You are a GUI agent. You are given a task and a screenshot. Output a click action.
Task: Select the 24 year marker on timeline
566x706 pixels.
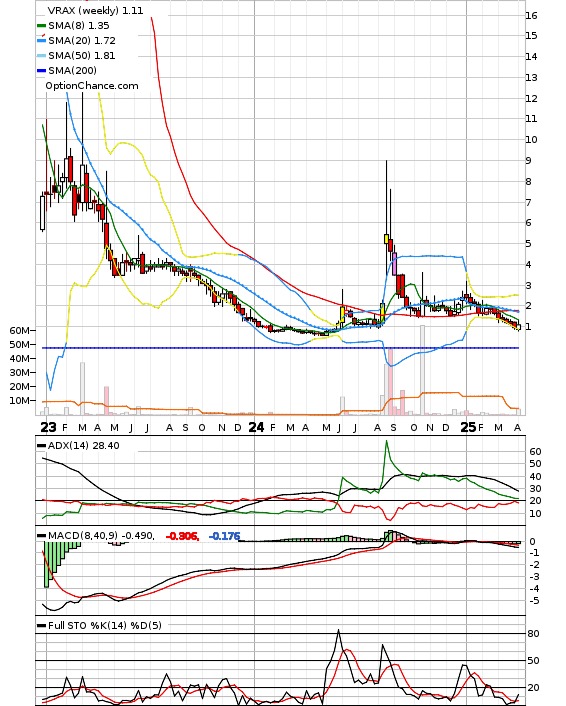point(256,427)
